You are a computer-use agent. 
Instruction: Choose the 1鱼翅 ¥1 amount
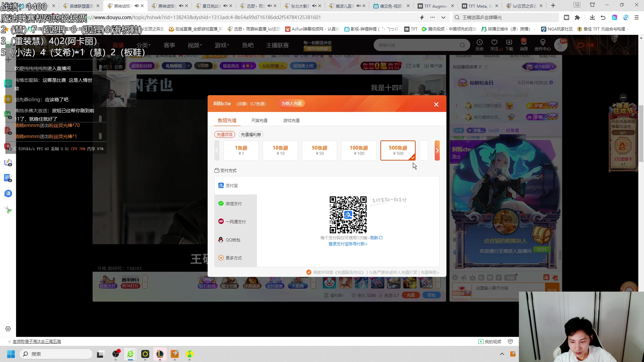click(241, 150)
